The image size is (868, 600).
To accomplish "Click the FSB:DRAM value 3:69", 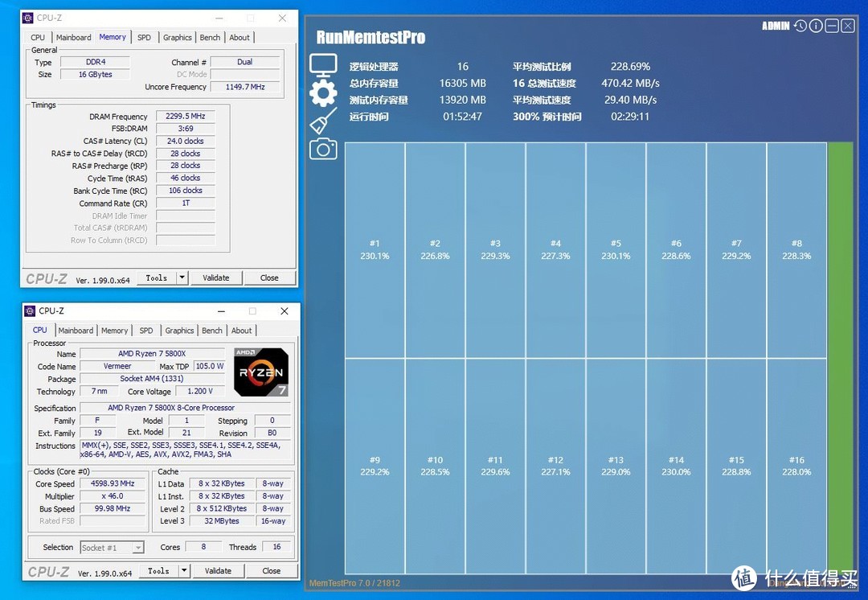I will 186,129.
